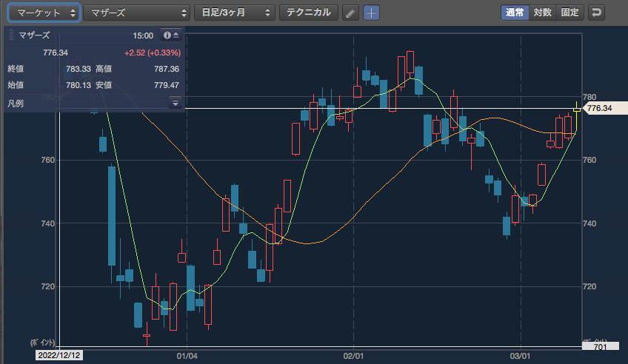This screenshot has width=628, height=364.
Task: Select 対数 scale mode
Action: pos(542,13)
